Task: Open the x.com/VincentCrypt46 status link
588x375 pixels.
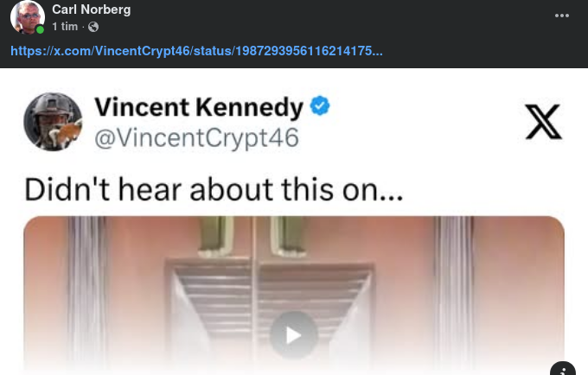Action: coord(196,51)
